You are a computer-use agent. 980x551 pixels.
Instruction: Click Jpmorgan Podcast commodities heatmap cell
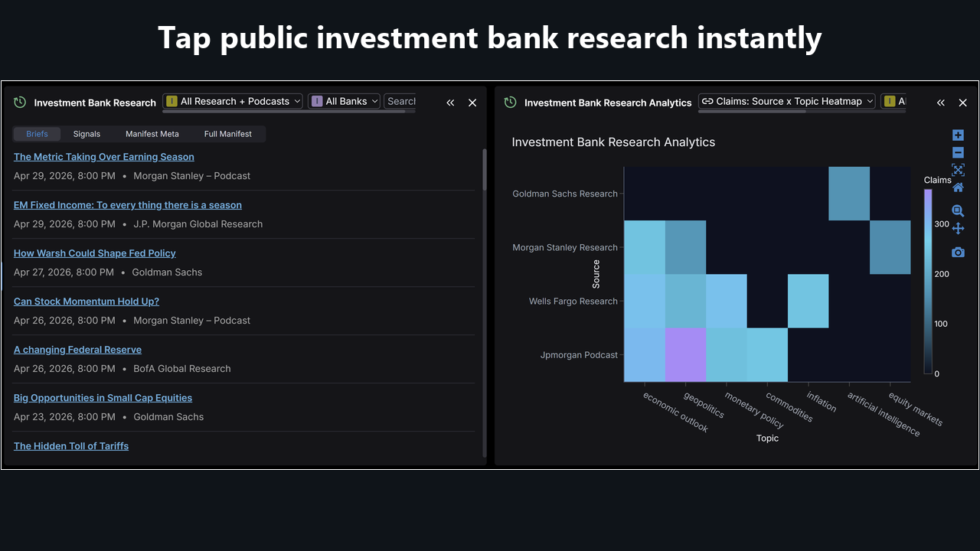point(767,354)
